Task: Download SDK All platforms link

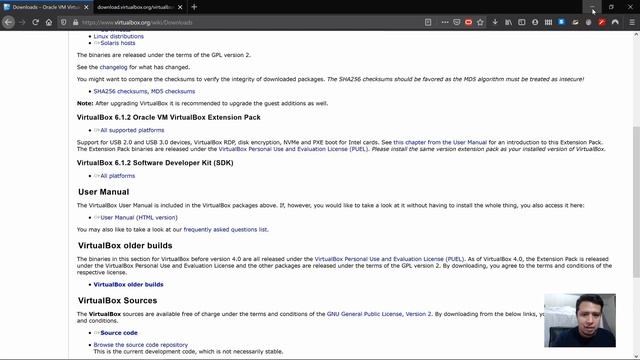Action: [118, 176]
